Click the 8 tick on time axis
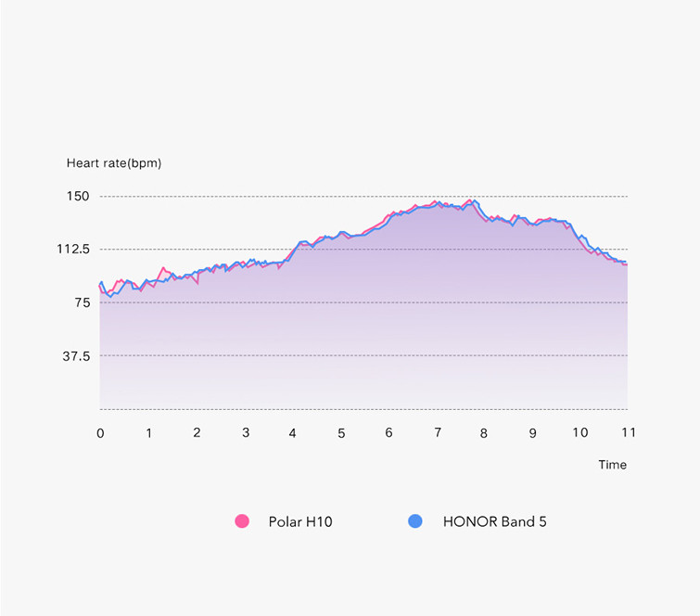Viewport: 700px width, 616px height. [484, 433]
